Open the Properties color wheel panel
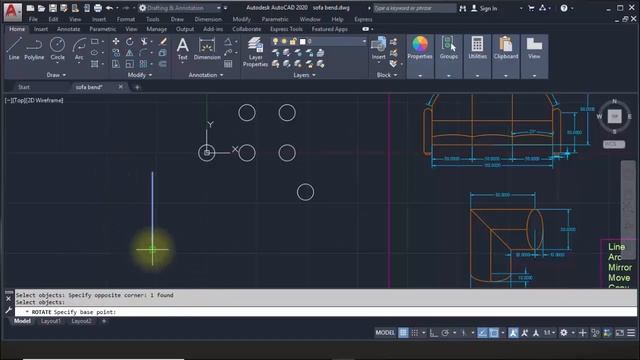This screenshot has width=640, height=360. (420, 48)
